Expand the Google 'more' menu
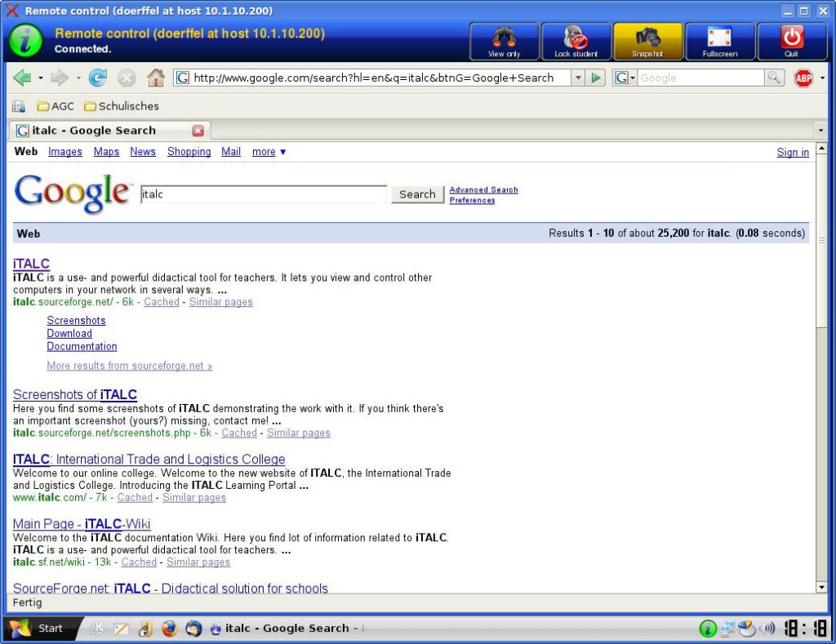The image size is (836, 644). click(x=269, y=152)
